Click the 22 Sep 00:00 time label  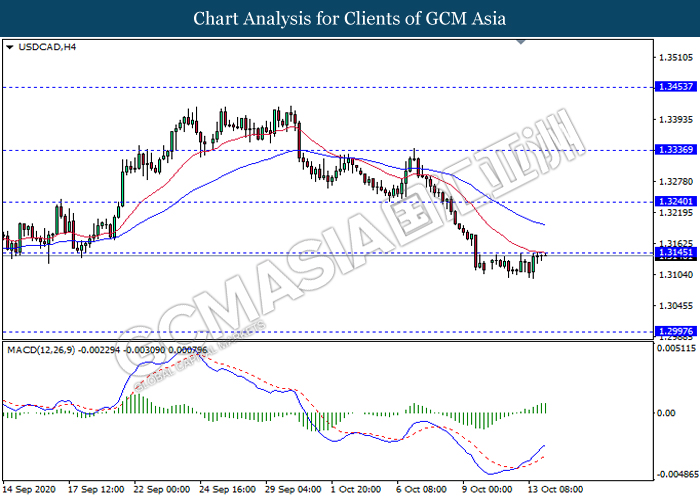click(x=162, y=490)
